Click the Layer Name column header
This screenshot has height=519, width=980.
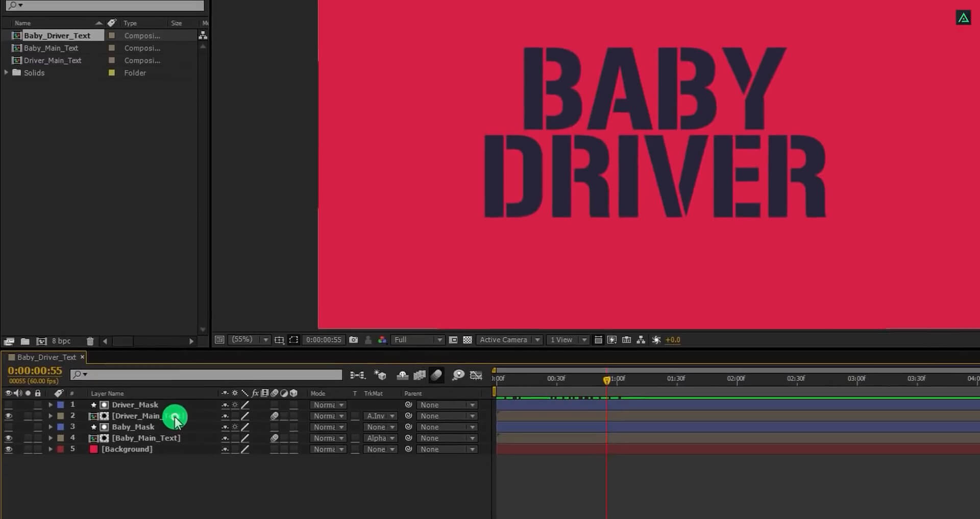[x=107, y=393]
